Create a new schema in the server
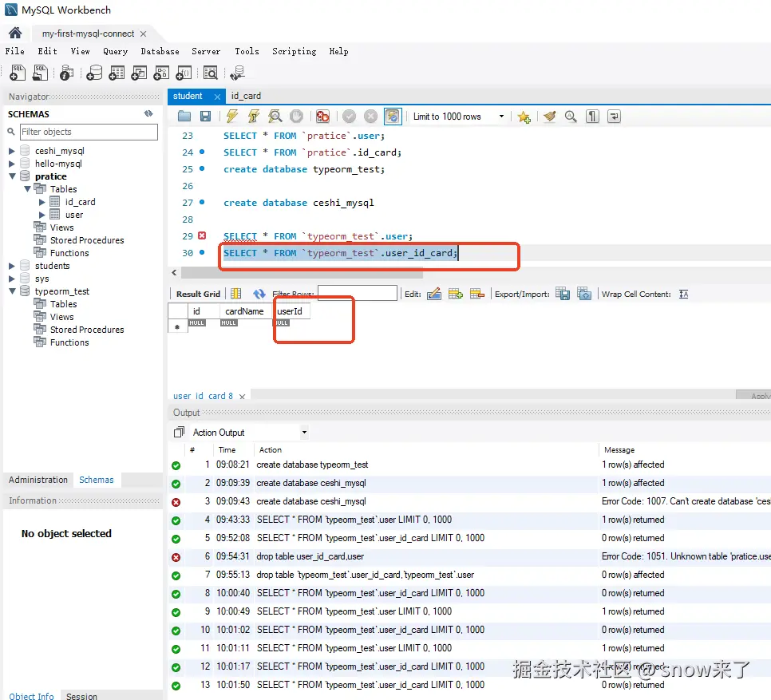 tap(94, 73)
